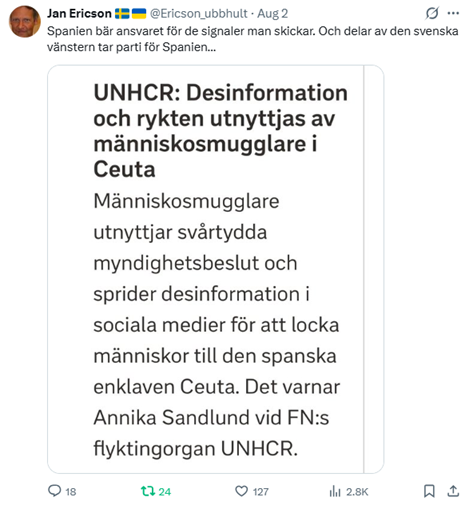The height and width of the screenshot is (509, 469).
Task: Open the @Ericson_ubbhult handle link
Action: [198, 14]
